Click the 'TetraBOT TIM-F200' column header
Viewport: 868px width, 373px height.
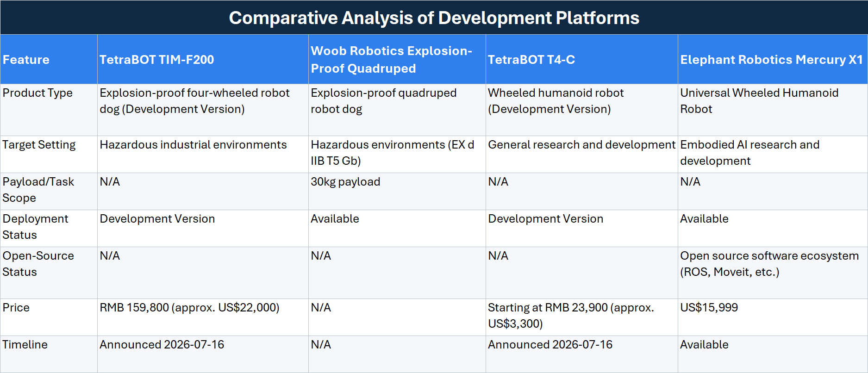(203, 59)
